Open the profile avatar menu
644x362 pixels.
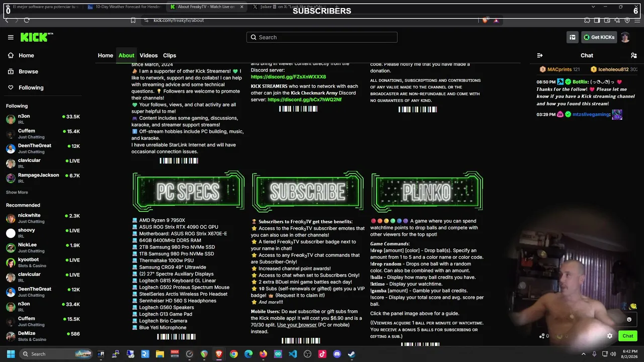coord(625,37)
